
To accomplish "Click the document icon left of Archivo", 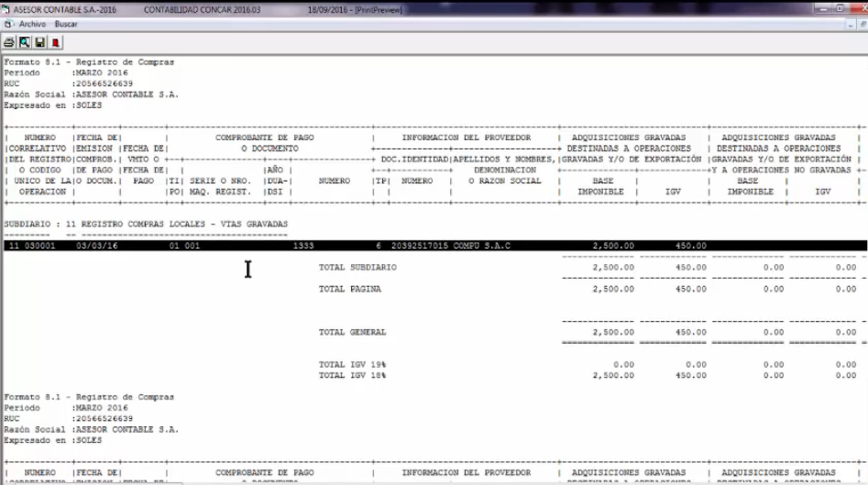I will point(8,25).
